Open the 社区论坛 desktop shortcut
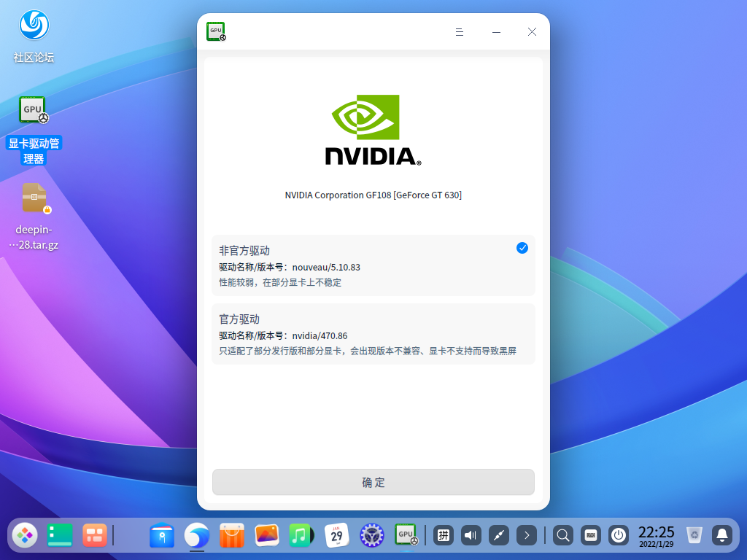Screen dimensions: 747x560 34,36
